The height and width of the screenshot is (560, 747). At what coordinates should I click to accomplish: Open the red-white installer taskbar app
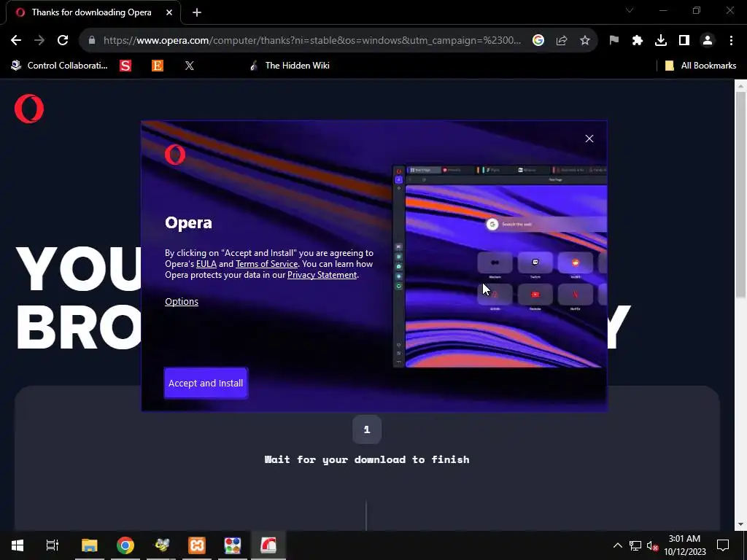tap(268, 545)
